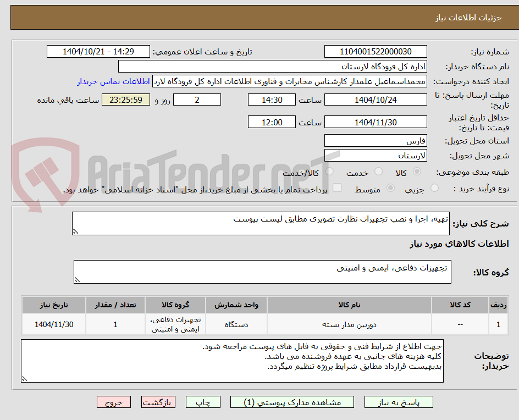Click the کد کالا column header
519x420 pixels.
pyautogui.click(x=460, y=305)
